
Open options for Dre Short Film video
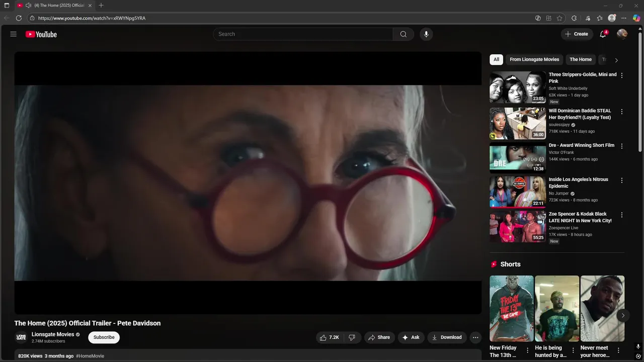(x=622, y=146)
